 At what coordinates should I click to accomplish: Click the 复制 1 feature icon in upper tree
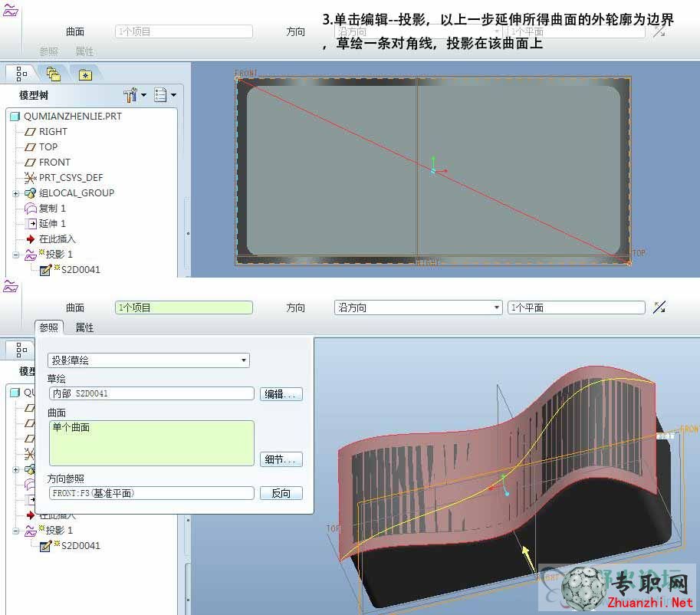coord(31,208)
